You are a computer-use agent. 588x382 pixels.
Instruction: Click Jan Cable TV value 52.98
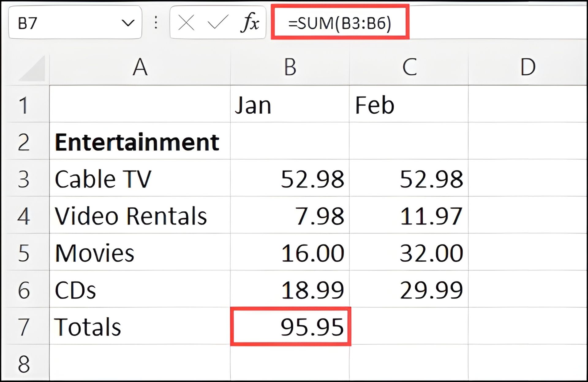tap(290, 178)
